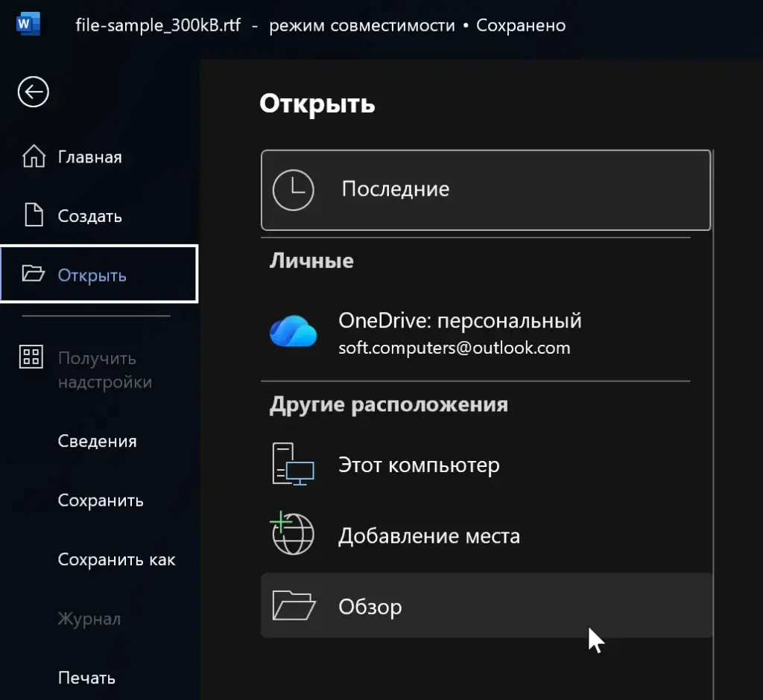Click the This PC computer icon
The height and width of the screenshot is (700, 763).
[x=293, y=464]
